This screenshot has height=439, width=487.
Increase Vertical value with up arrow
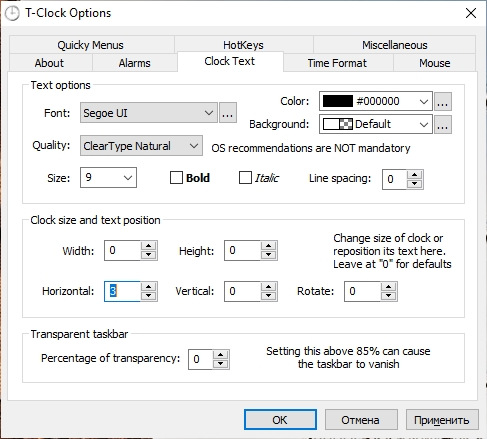point(268,287)
